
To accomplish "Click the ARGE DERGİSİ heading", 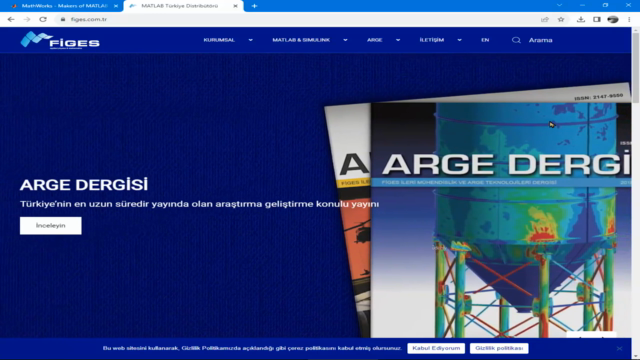I will [x=84, y=184].
